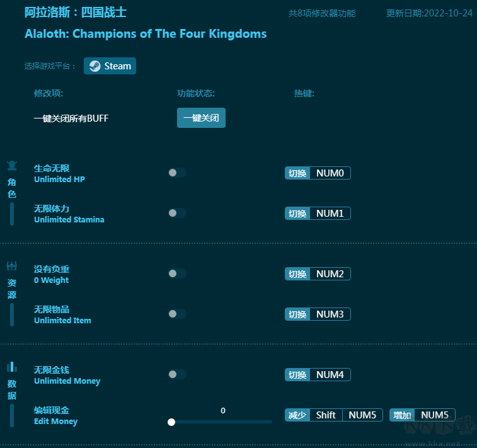Click the NUM4 hotkey for Unlimited Money

point(330,375)
